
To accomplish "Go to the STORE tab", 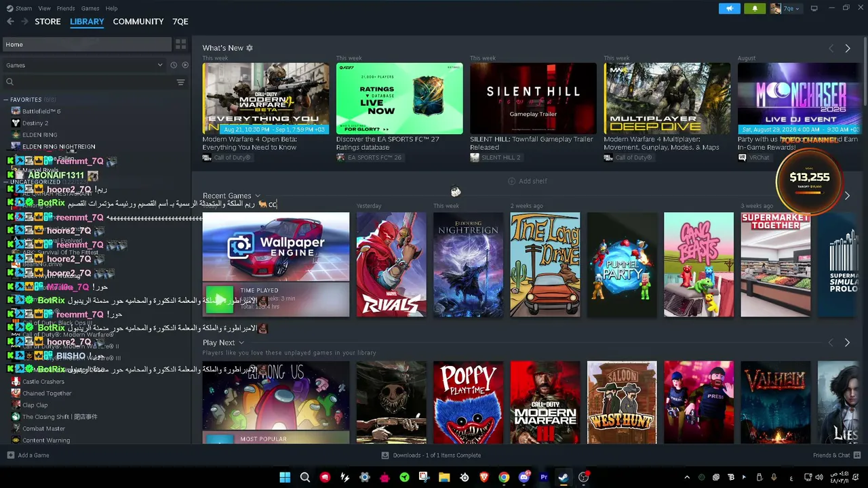I will (x=47, y=22).
